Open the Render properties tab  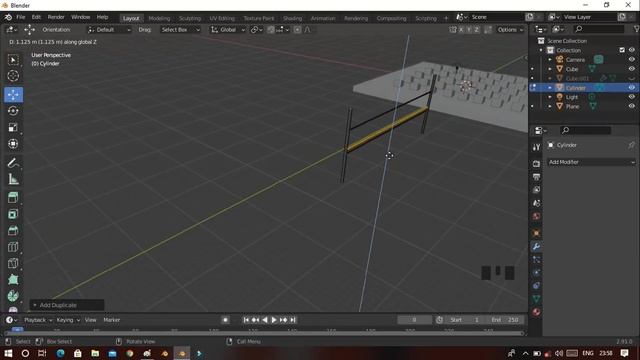click(x=536, y=164)
